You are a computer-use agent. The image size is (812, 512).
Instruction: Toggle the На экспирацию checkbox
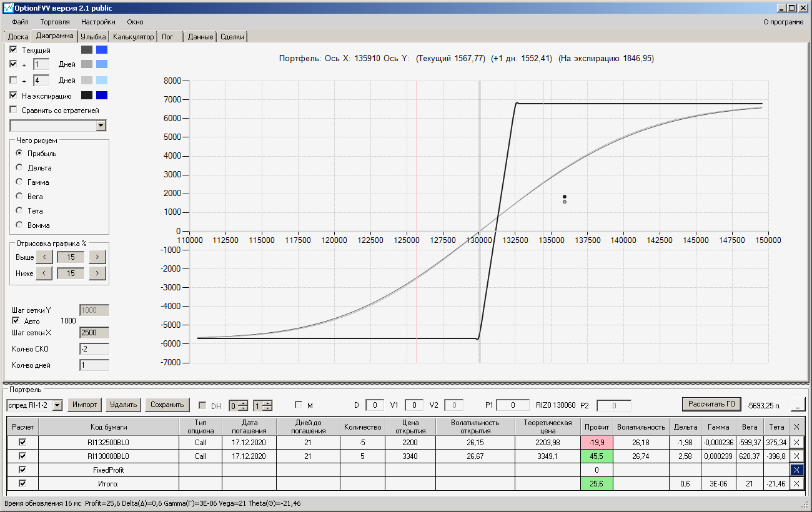[14, 96]
